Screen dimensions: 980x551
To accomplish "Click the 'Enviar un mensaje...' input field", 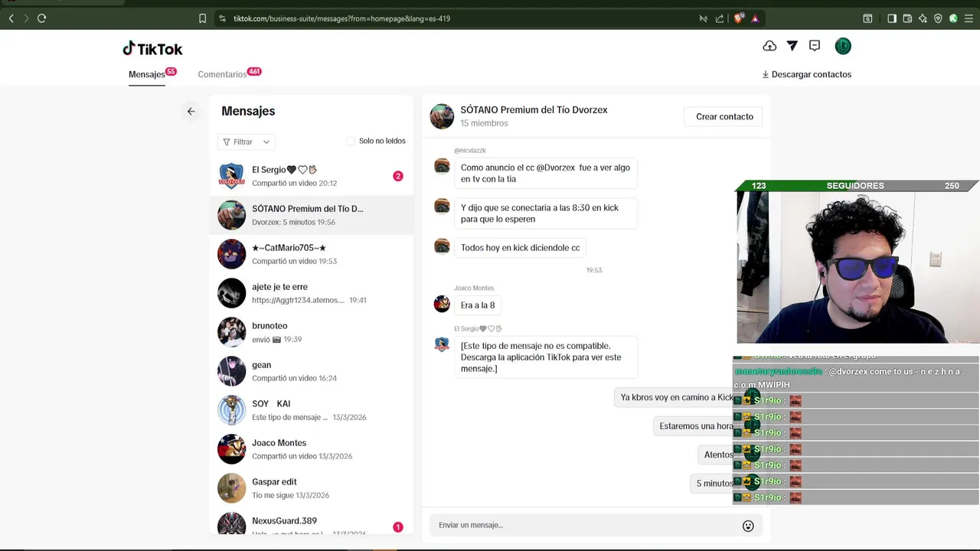I will click(585, 525).
